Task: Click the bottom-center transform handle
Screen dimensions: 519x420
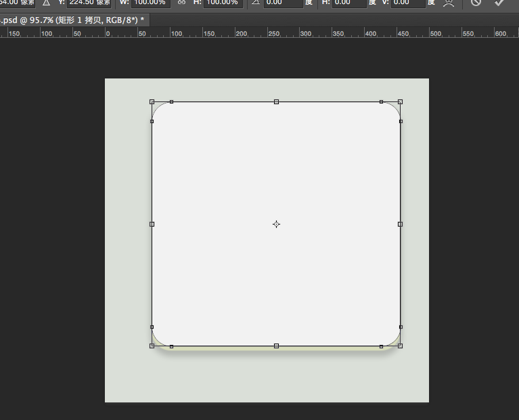Action: click(x=276, y=346)
